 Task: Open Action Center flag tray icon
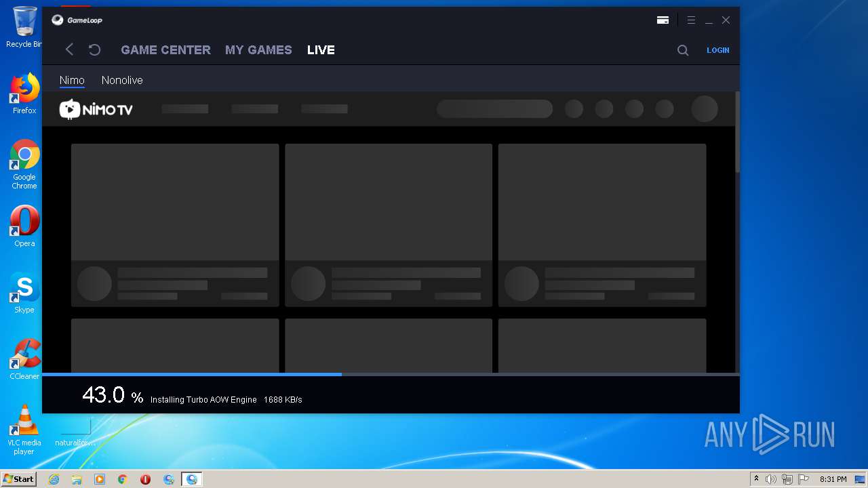(x=804, y=479)
